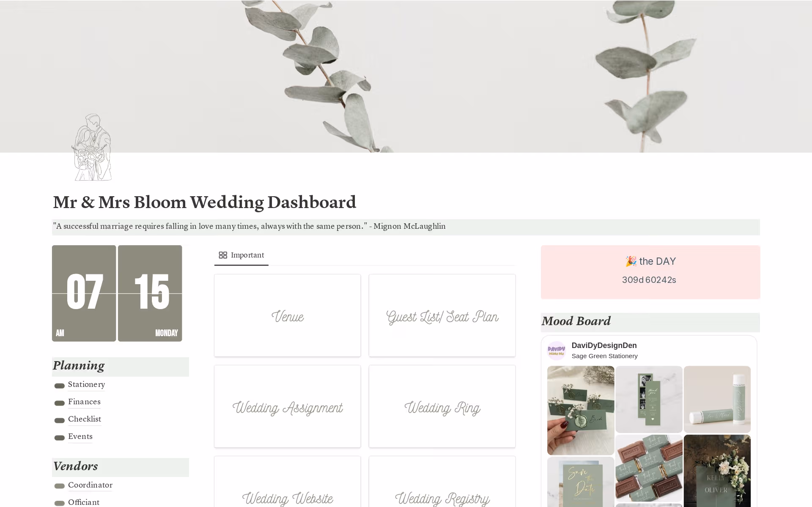Click the Checklist page pill icon
This screenshot has height=507, width=812.
[x=60, y=420]
